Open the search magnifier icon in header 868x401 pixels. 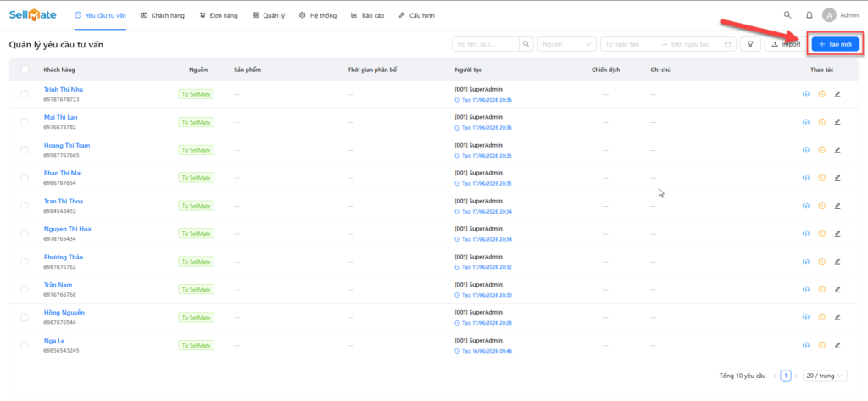point(787,15)
